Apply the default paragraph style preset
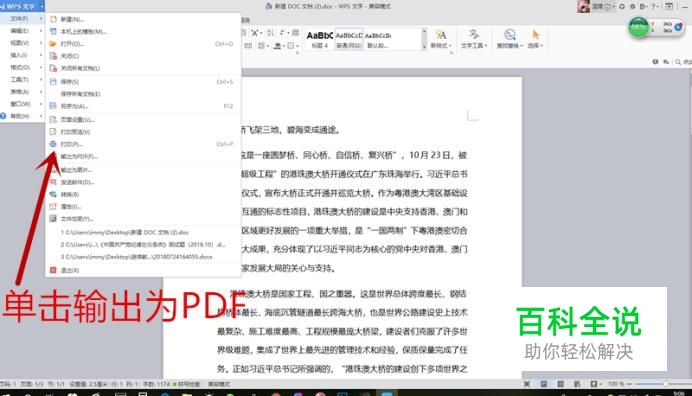 378,39
